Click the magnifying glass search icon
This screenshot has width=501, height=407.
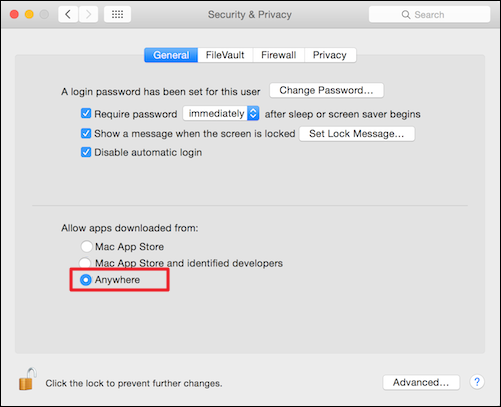406,15
